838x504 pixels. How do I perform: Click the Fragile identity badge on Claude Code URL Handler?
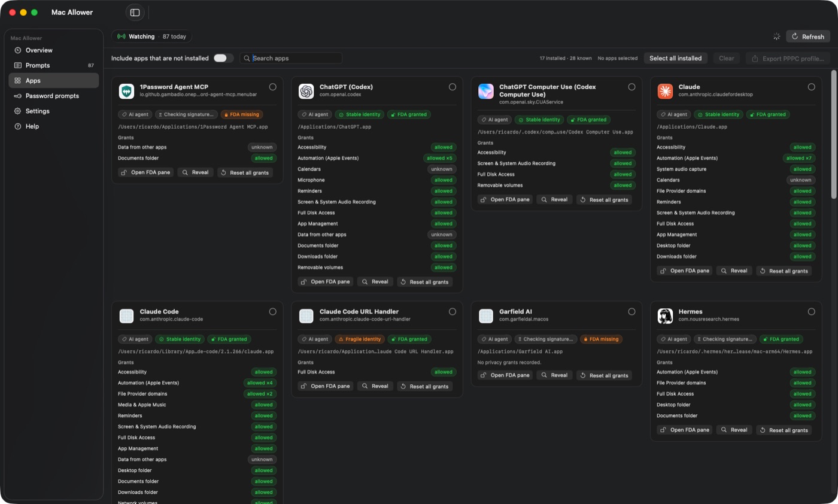(360, 339)
